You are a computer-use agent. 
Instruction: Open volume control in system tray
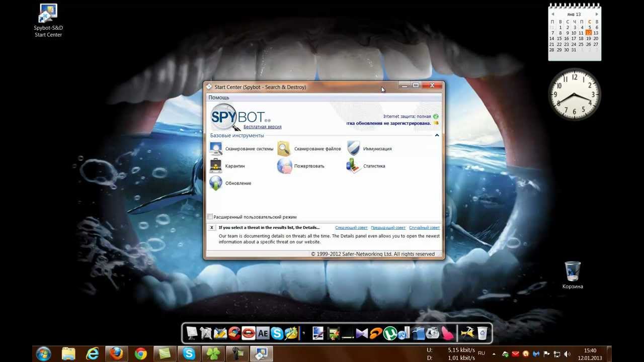point(567,354)
